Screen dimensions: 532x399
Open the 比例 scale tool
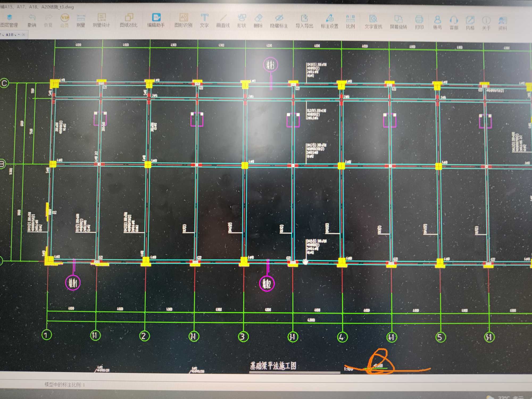[351, 22]
